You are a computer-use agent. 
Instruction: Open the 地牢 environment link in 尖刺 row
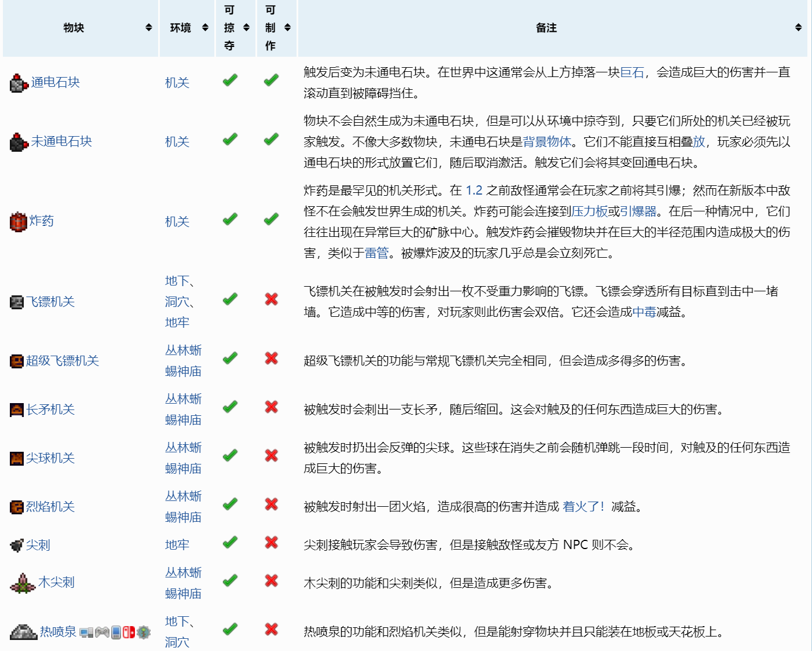tap(177, 545)
